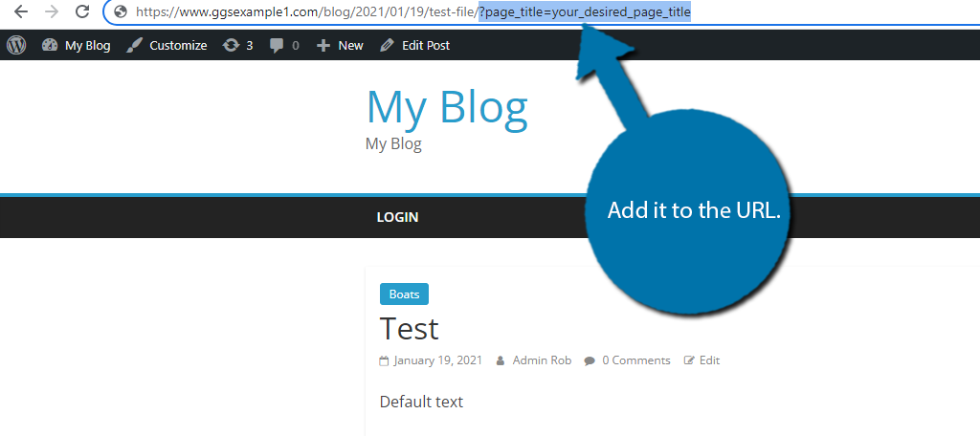Click the My Blog tagline text
Screen dimensions: 980x436
[393, 144]
